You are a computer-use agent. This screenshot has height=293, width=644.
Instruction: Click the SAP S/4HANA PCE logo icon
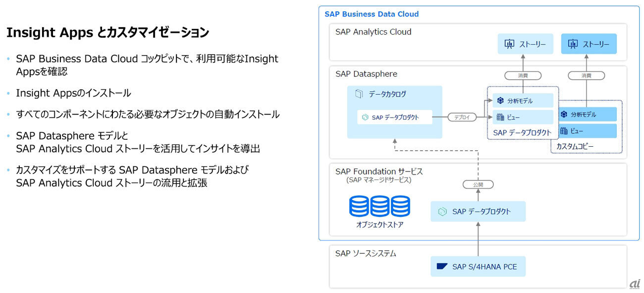pos(442,267)
